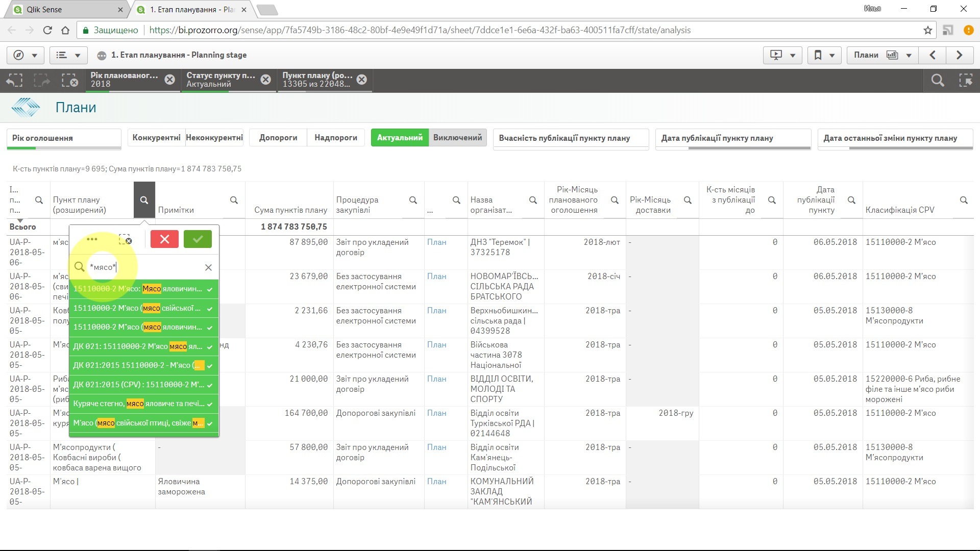980x551 pixels.
Task: Open smart search magnifier in selection bar
Action: pos(937,80)
